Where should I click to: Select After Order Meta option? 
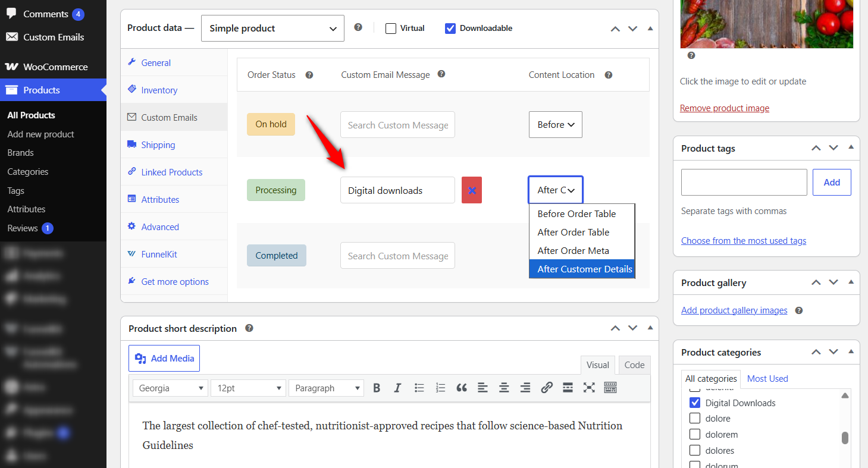point(582,250)
